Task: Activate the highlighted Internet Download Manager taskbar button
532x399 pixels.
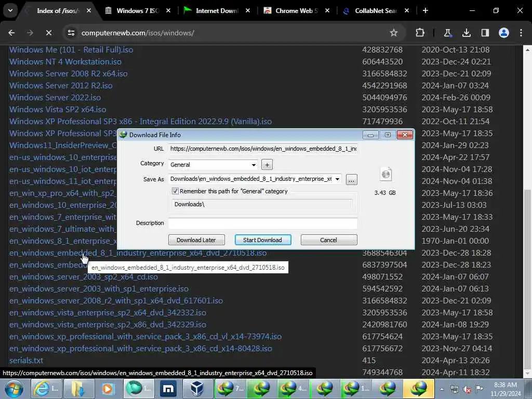Action: [x=419, y=389]
